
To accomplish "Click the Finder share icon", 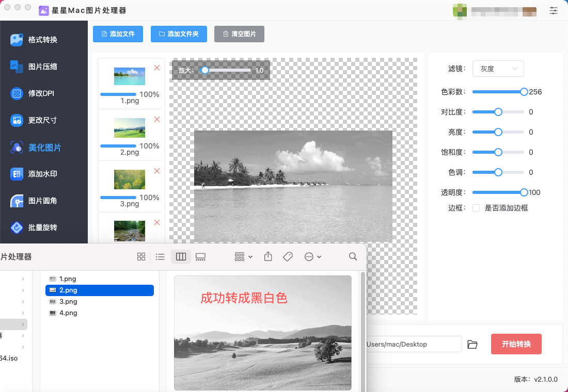I will click(x=268, y=256).
